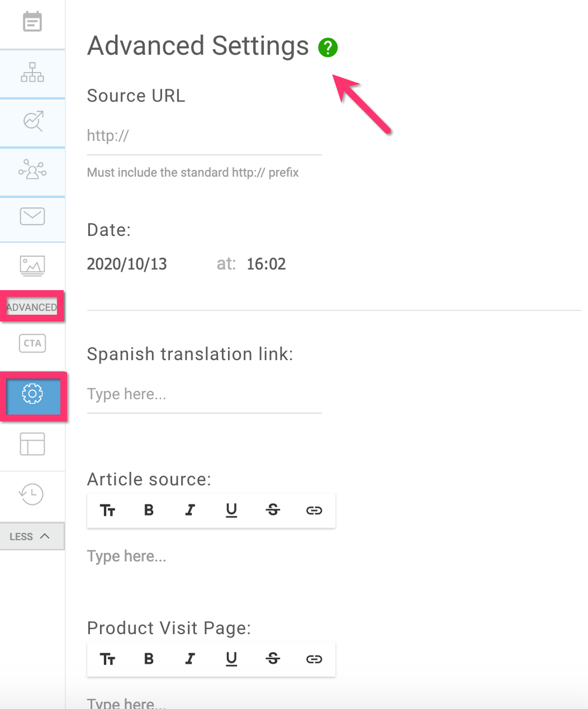Screen dimensions: 588x709
Task: Open the calendar scheduling sidebar icon
Action: coord(32,23)
